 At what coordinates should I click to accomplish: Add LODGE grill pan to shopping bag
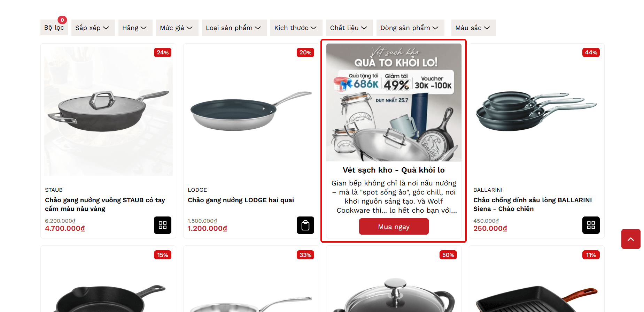[305, 225]
